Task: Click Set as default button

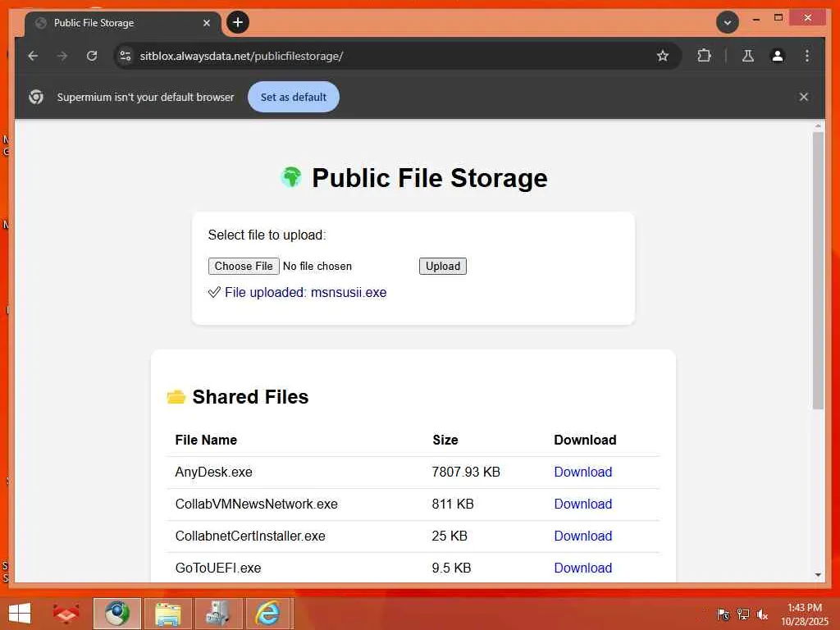Action: click(x=294, y=97)
